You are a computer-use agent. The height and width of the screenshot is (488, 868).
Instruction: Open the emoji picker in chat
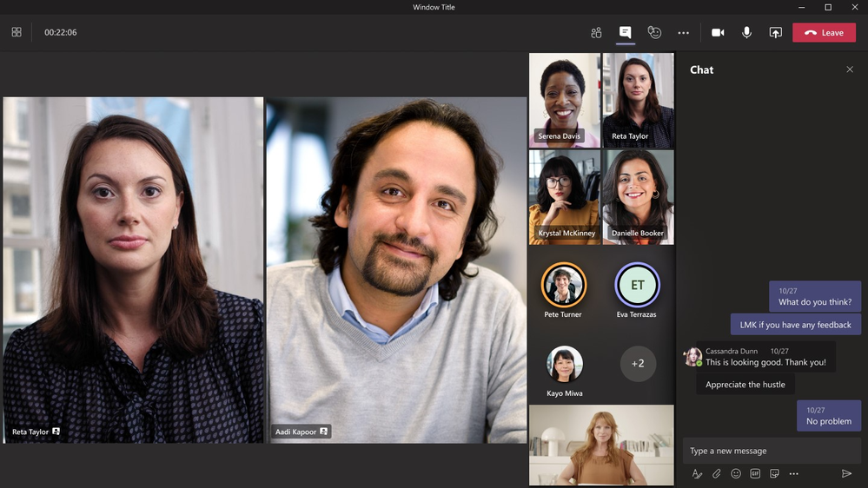(x=736, y=473)
